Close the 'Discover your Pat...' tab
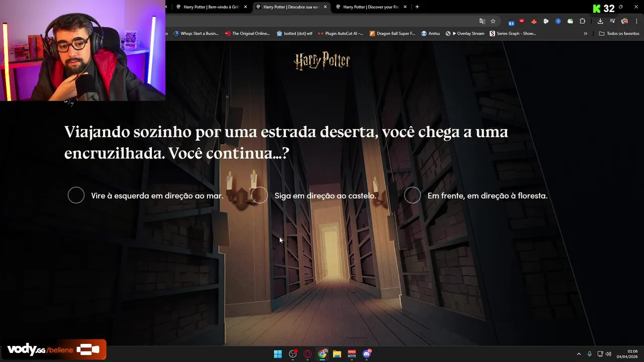The width and height of the screenshot is (644, 362). 405,7
